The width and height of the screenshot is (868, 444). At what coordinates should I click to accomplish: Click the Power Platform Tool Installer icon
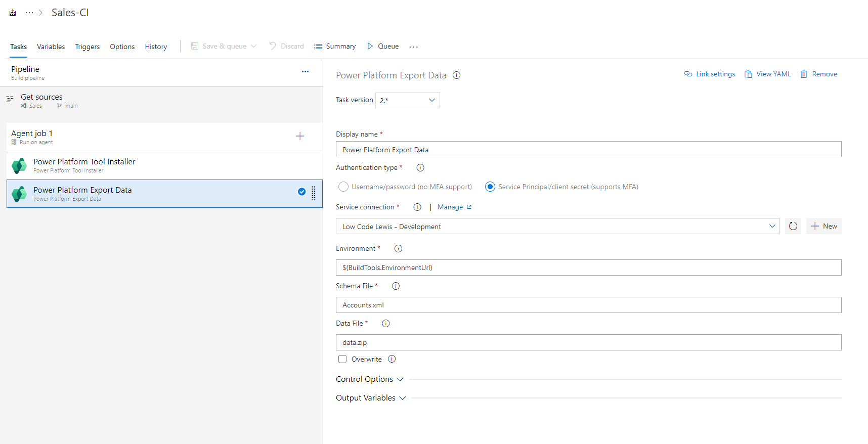point(19,165)
